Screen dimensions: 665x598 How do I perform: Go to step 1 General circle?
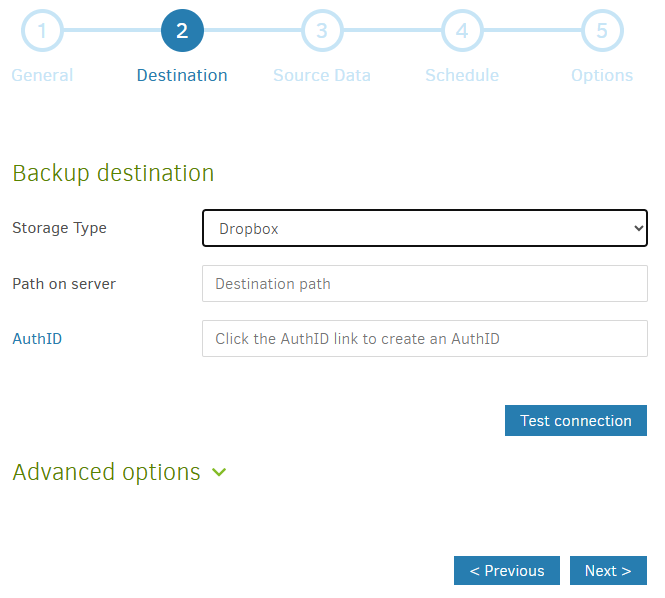pos(42,31)
